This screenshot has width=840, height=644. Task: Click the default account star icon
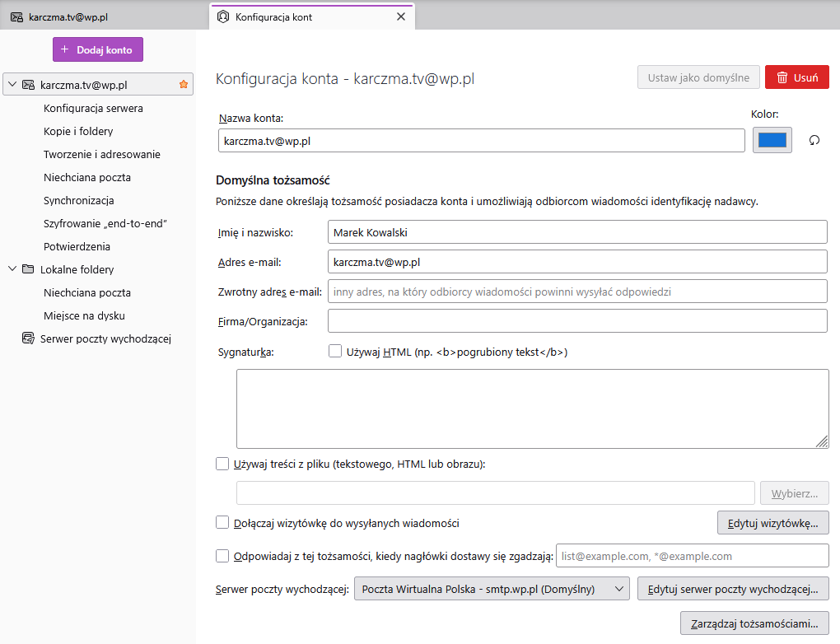(x=184, y=85)
